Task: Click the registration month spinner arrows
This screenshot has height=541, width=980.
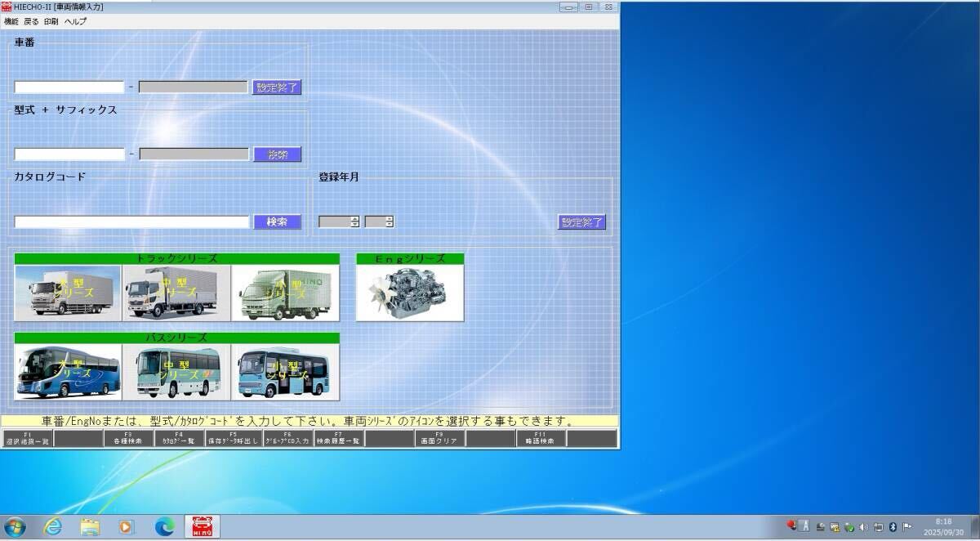Action: tap(390, 221)
